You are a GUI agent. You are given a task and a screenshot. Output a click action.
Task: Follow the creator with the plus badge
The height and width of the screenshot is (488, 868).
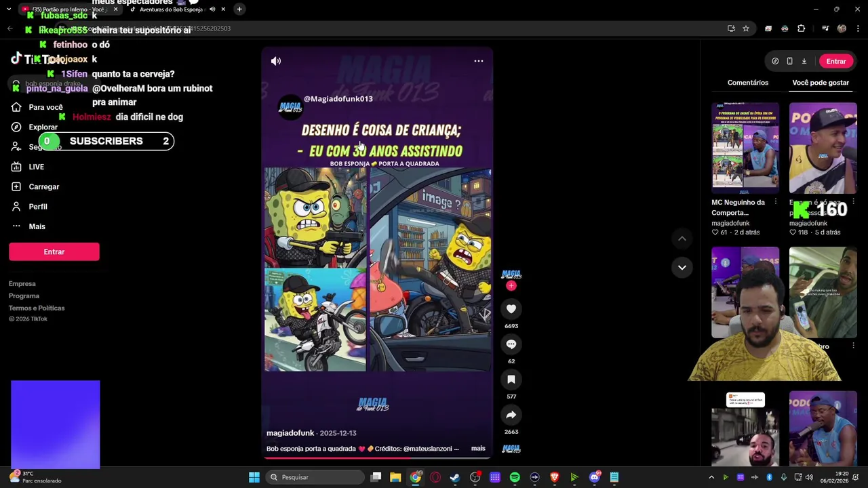point(511,286)
